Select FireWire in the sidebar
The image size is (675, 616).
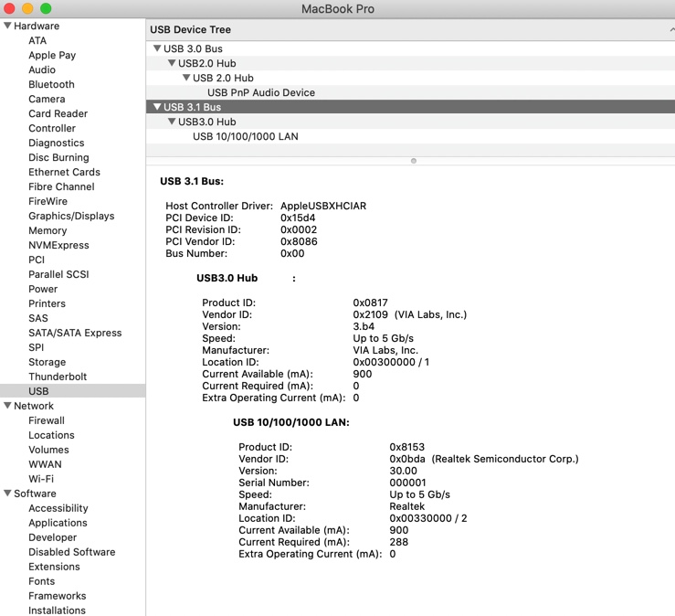47,202
